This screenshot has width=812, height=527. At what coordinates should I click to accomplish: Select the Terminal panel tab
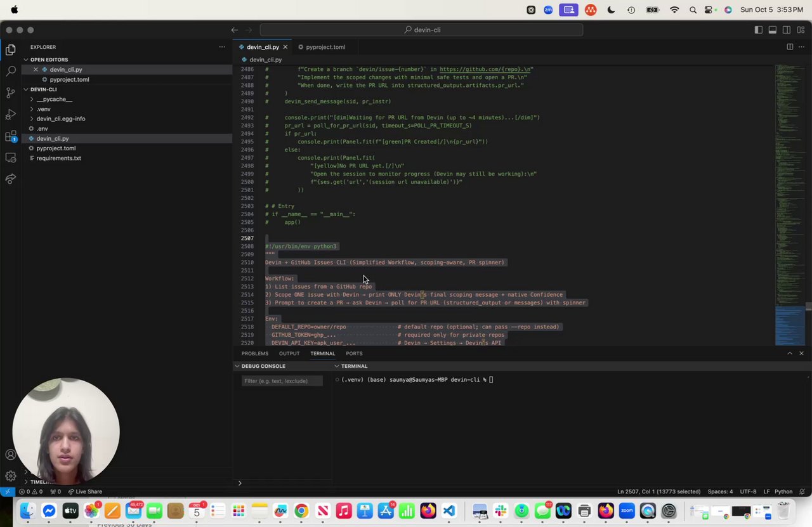(x=322, y=353)
